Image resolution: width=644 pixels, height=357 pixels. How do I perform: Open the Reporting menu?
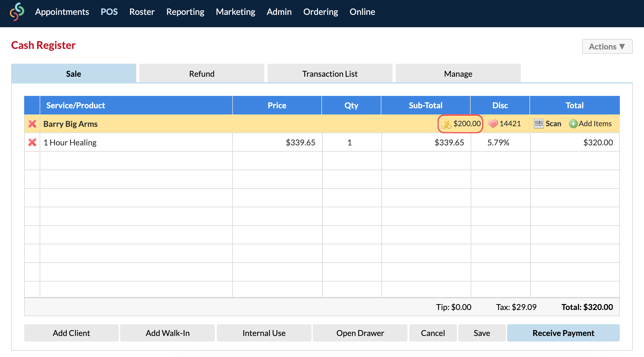point(185,12)
